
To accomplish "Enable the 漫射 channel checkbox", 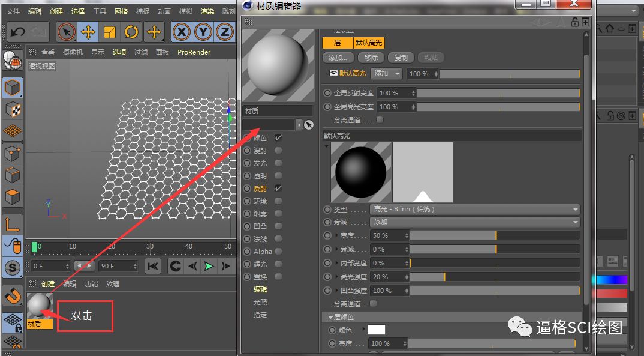I will [278, 151].
